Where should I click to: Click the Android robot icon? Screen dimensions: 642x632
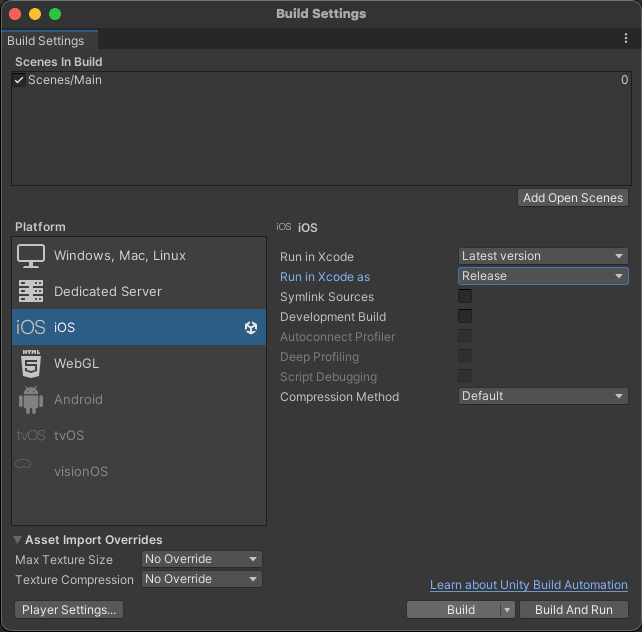pyautogui.click(x=31, y=400)
